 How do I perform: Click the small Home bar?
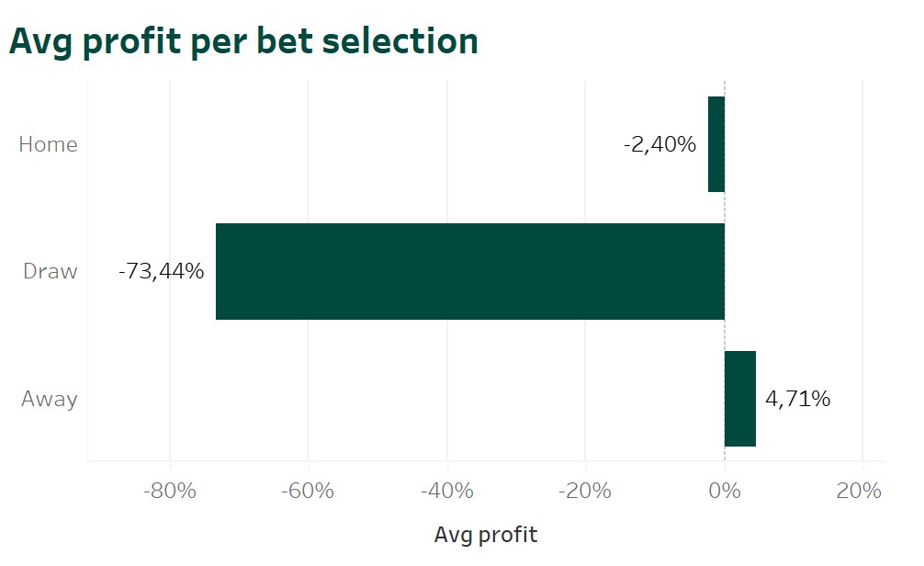pos(716,144)
